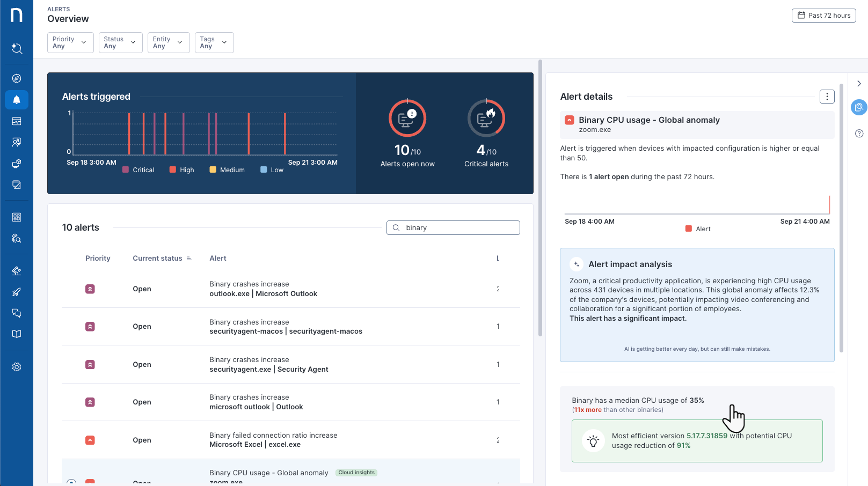Toggle the Critical legend item in chart
Viewport: 868px width, 486px height.
point(138,170)
